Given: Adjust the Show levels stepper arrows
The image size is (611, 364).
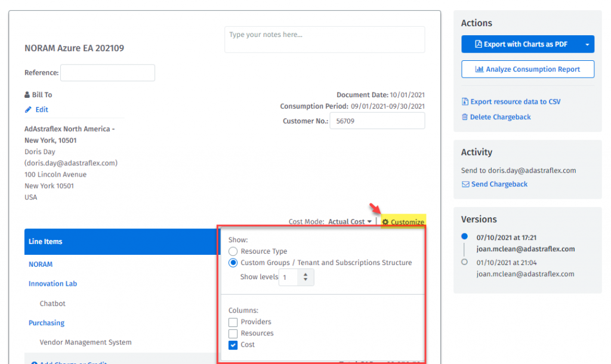Looking at the screenshot, I should click(306, 277).
